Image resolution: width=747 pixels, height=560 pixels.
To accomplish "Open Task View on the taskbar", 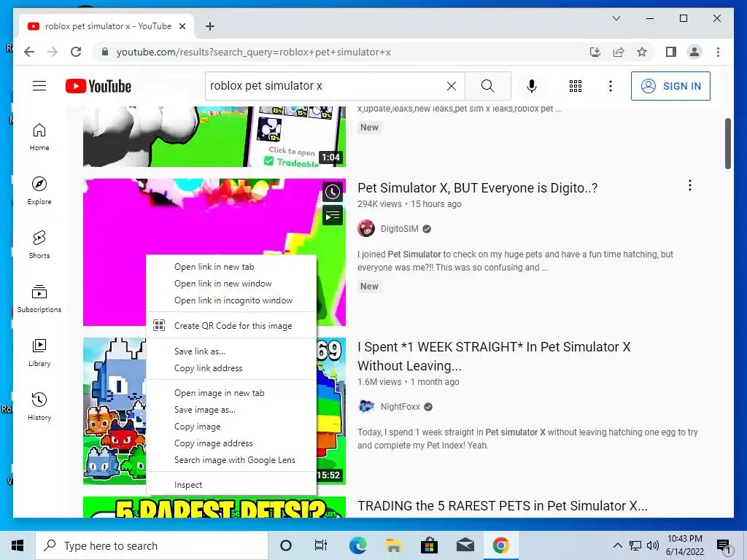I will [x=321, y=545].
